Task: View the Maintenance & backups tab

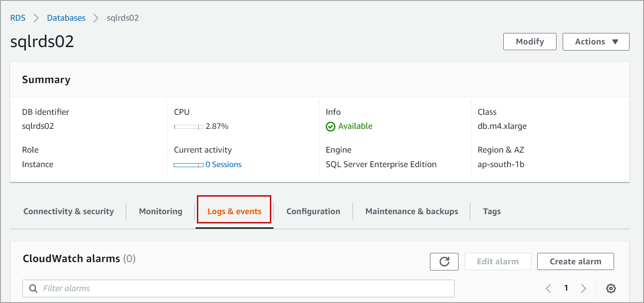Action: click(411, 212)
